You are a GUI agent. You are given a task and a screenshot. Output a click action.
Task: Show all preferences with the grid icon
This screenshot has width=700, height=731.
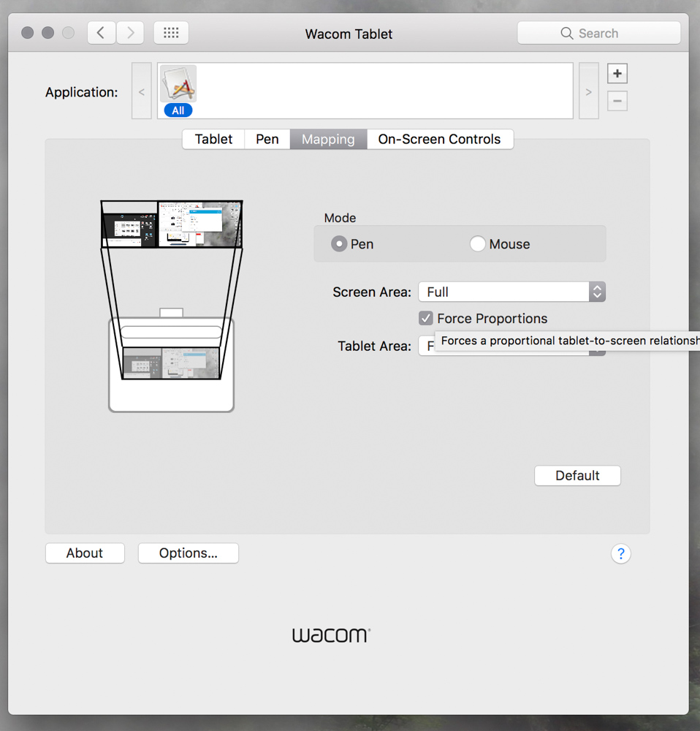[x=171, y=33]
